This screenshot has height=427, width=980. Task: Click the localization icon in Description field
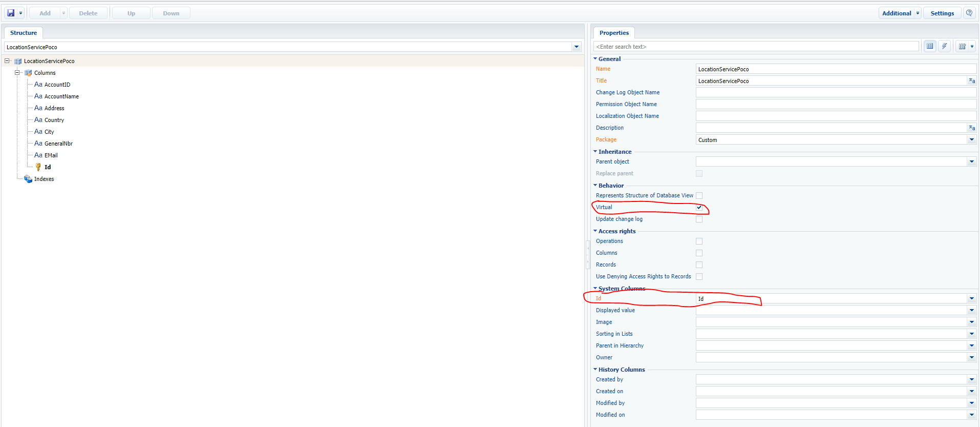coord(972,128)
